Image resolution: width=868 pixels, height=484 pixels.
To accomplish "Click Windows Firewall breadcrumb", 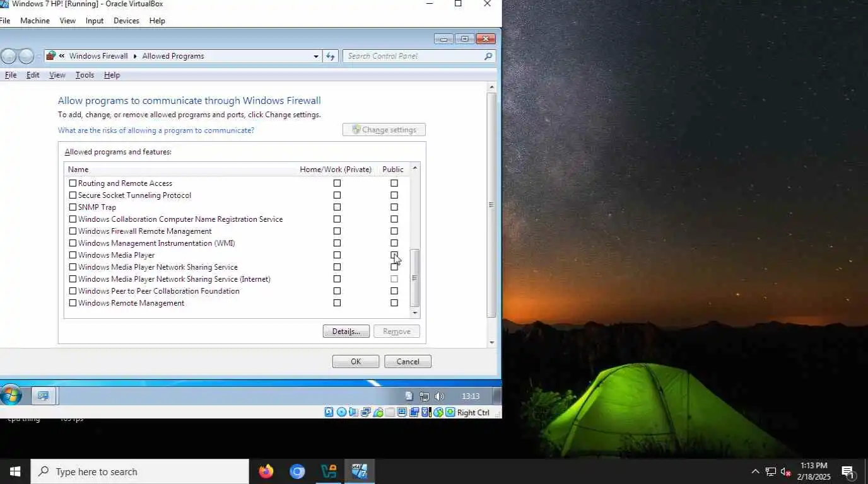I will coord(98,56).
